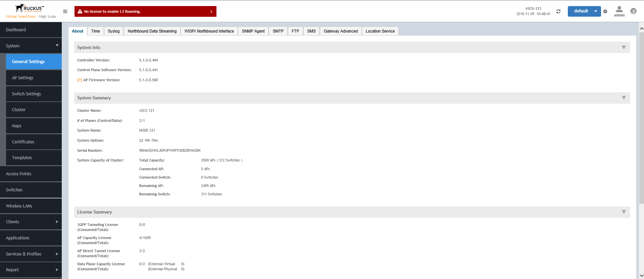Screen dimensions: 644x279
Task: Open the WISPr Northbound Interface tab
Action: point(209,31)
